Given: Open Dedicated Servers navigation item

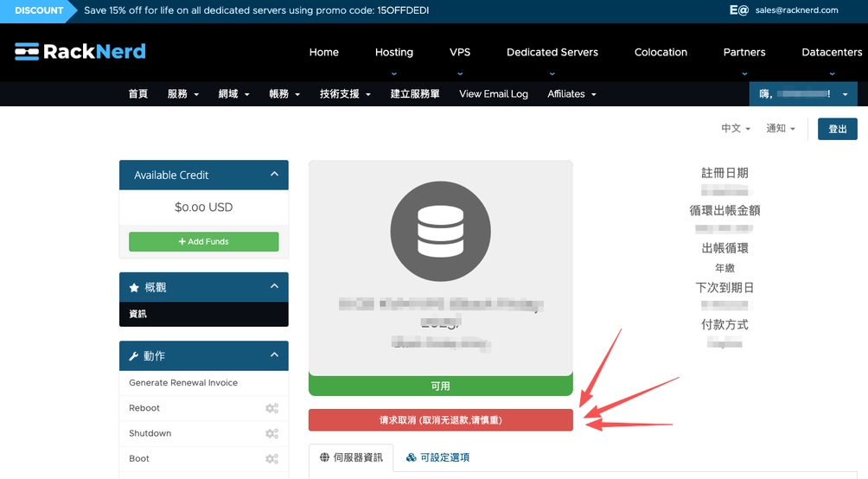Looking at the screenshot, I should [x=552, y=52].
